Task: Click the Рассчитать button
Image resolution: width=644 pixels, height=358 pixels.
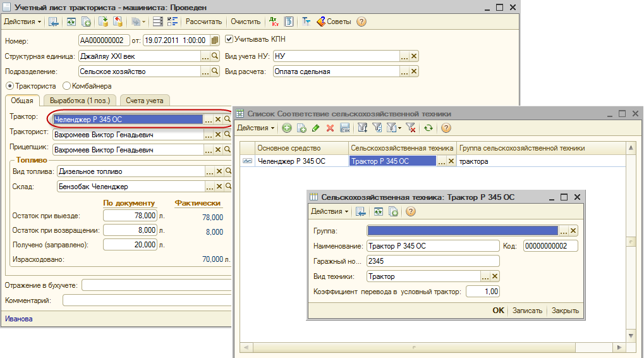Action: (x=204, y=22)
